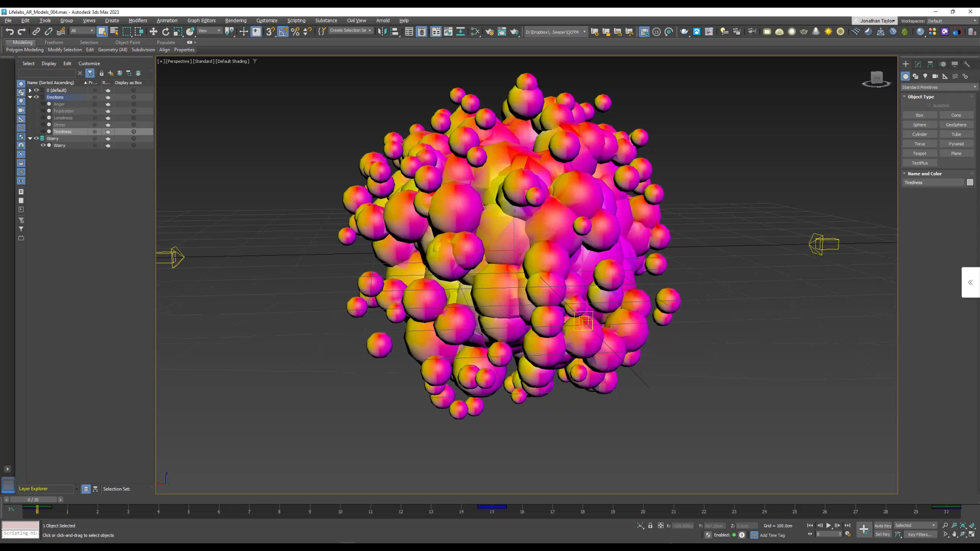Open the Standard Primitives dropdown
Screen dimensions: 980x551
pyautogui.click(x=939, y=87)
